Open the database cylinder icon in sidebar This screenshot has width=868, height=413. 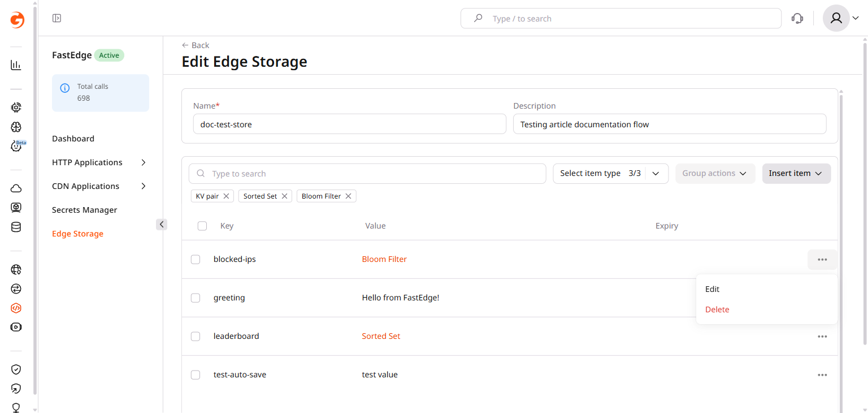click(x=16, y=227)
